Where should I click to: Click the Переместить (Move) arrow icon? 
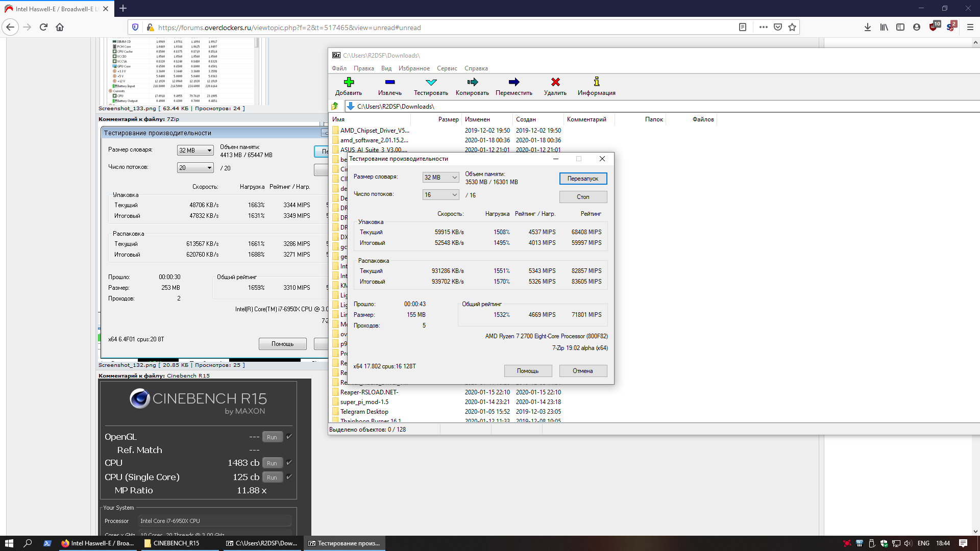point(513,82)
